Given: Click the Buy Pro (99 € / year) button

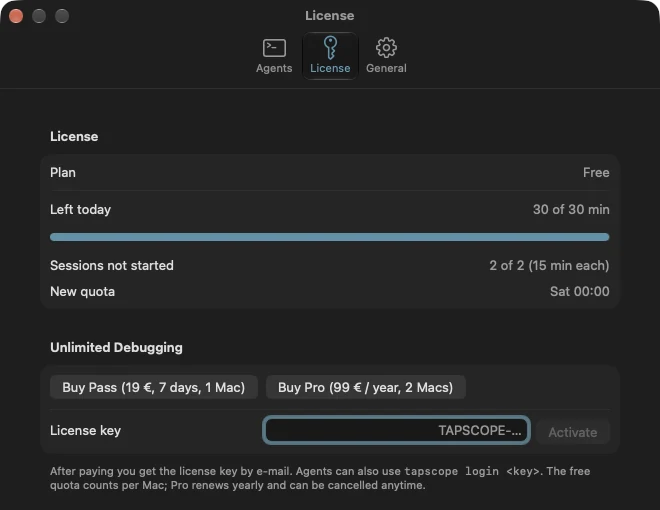Looking at the screenshot, I should tap(365, 387).
